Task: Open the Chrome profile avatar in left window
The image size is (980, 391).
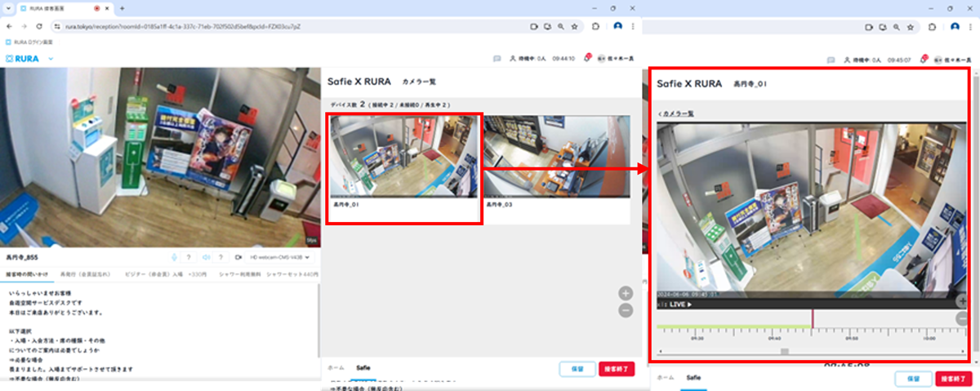Action: (x=617, y=26)
